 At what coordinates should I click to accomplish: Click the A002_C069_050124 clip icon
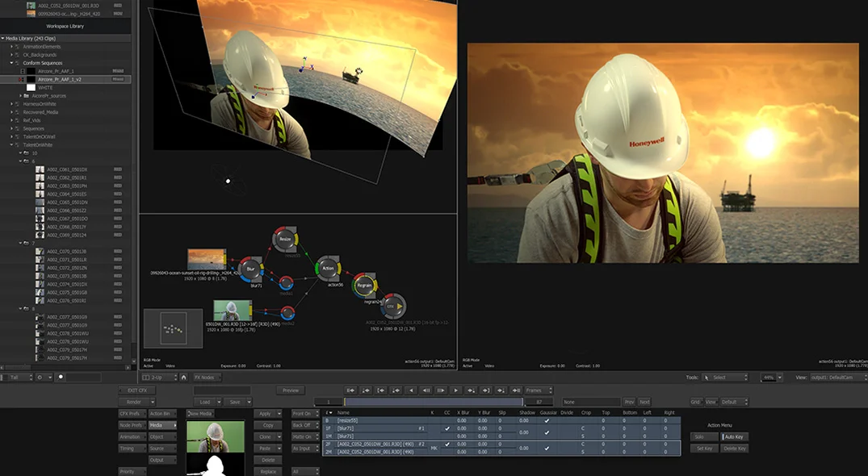tap(40, 235)
